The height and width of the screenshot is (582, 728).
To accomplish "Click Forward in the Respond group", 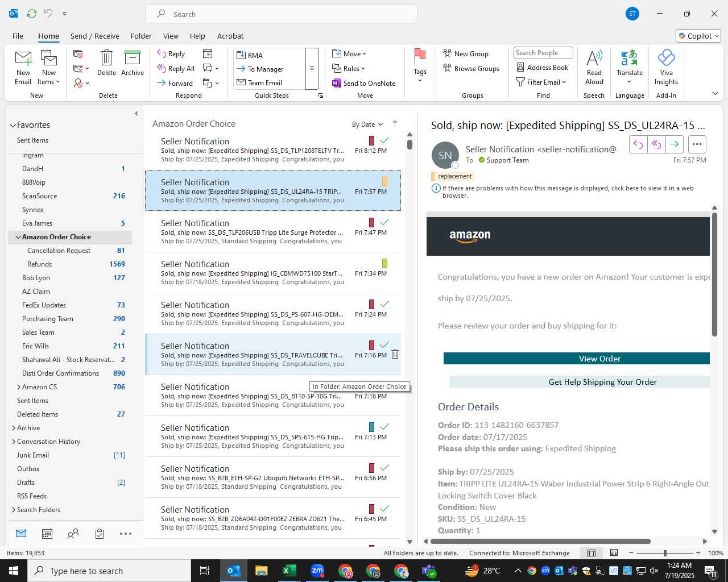I will click(175, 83).
